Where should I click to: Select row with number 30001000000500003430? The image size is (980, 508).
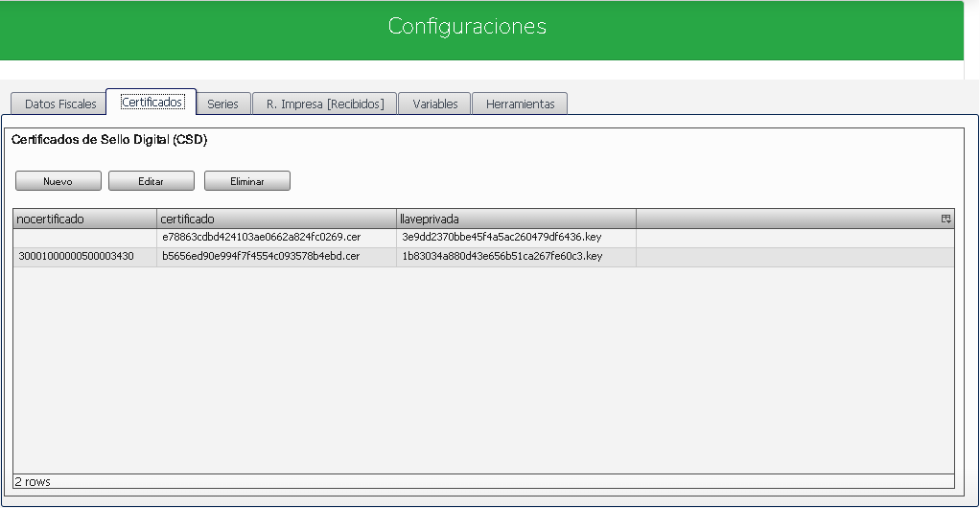pos(76,257)
